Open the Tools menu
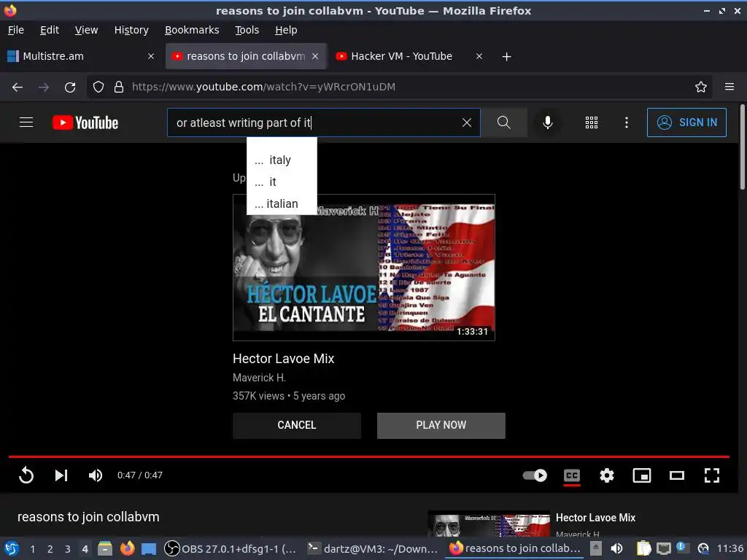Screen dimensions: 747x560 coord(247,30)
